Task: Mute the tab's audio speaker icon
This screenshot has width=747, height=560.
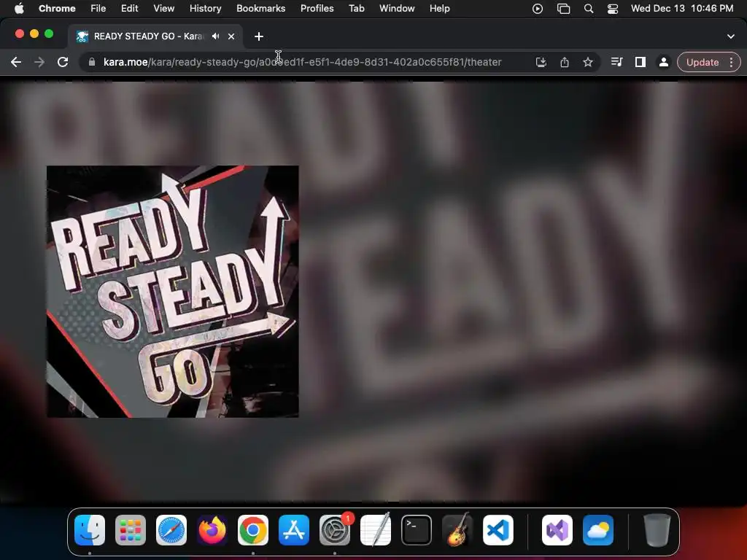Action: tap(216, 36)
